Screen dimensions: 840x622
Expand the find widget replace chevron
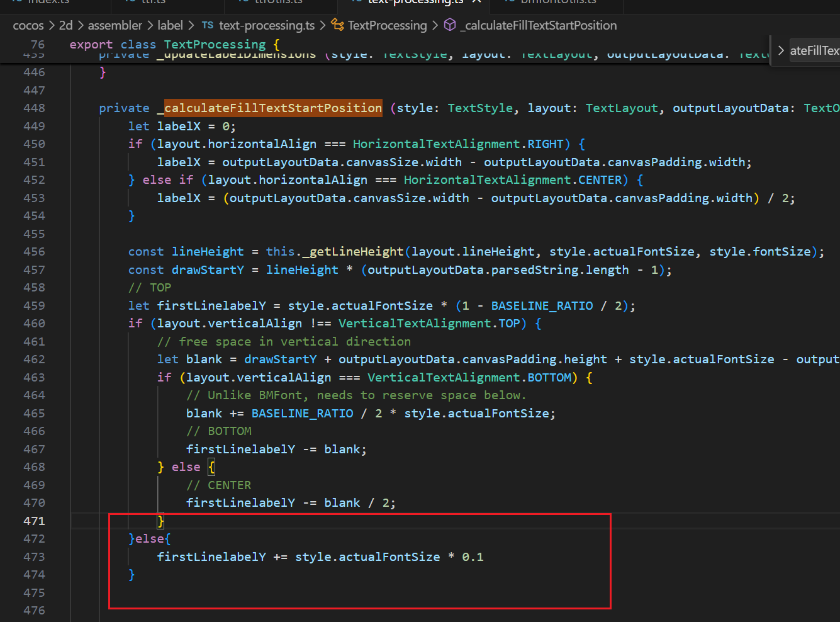[x=781, y=50]
